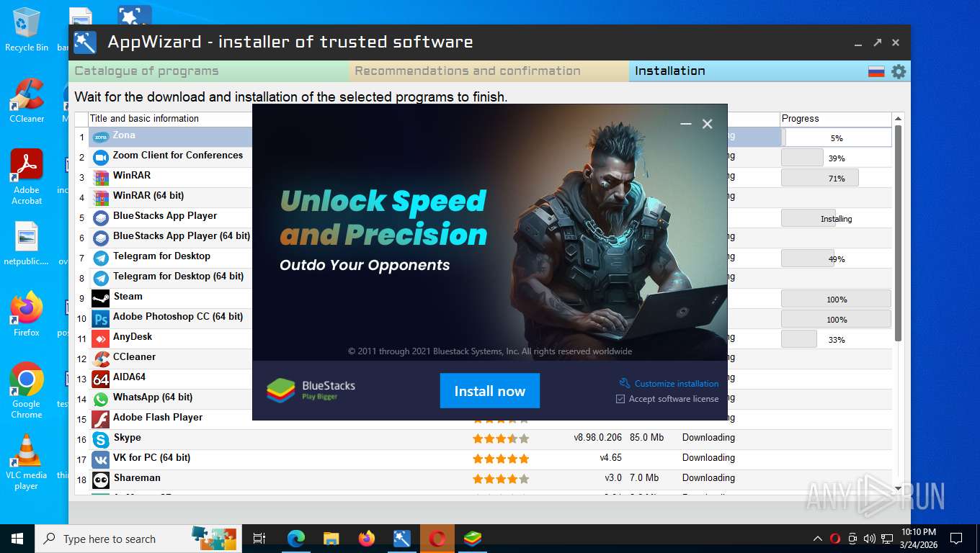Click the Customize installation wrench icon

625,383
